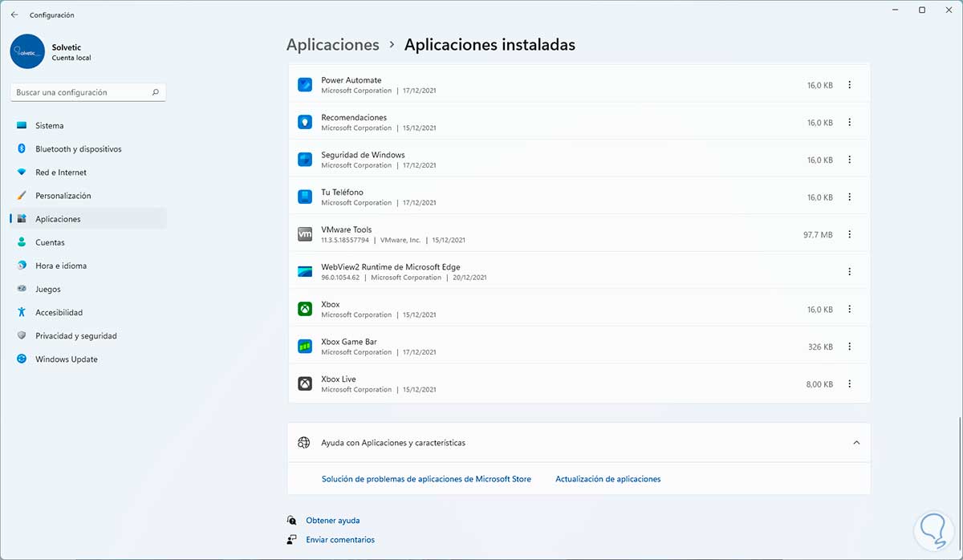The image size is (963, 560).
Task: Click the Personalización brush icon
Action: point(22,196)
